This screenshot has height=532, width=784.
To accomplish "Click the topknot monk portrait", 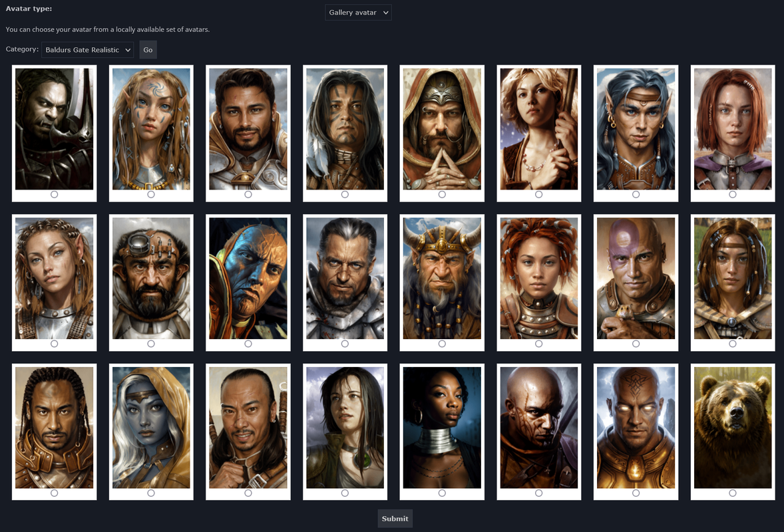I will (248, 428).
